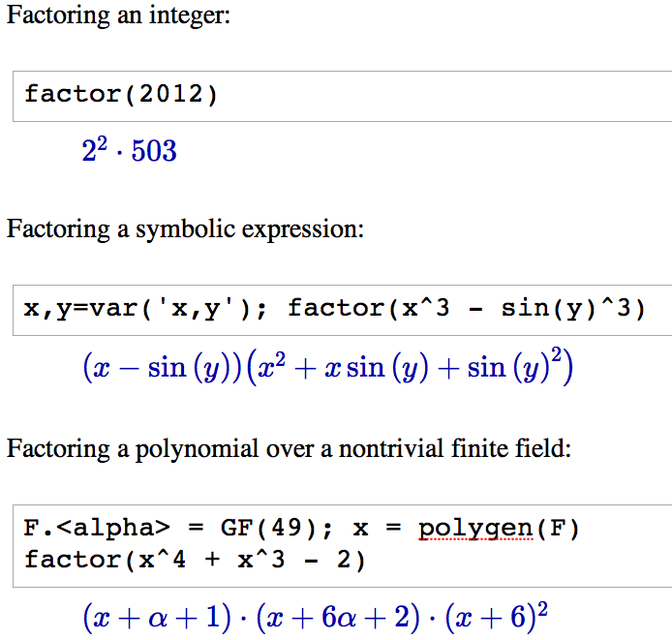Click the x² + x sin(y) + sin(y)² term
Image resolution: width=672 pixels, height=640 pixels.
(x=411, y=367)
